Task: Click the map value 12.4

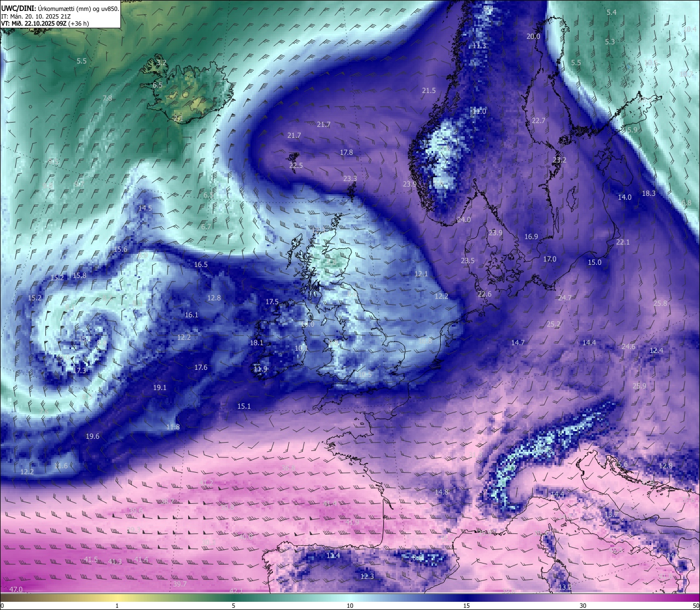Action: [x=656, y=351]
